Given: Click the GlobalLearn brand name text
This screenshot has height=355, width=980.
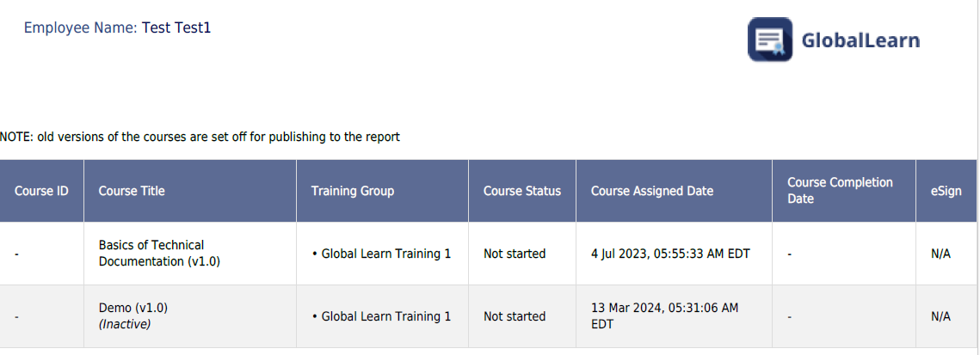Looking at the screenshot, I should [860, 40].
